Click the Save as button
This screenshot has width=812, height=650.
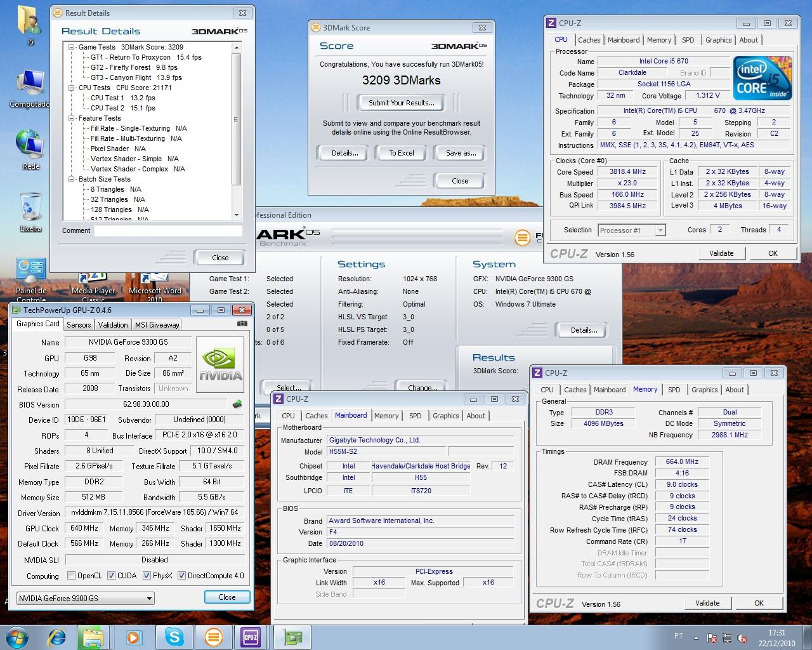pyautogui.click(x=461, y=153)
